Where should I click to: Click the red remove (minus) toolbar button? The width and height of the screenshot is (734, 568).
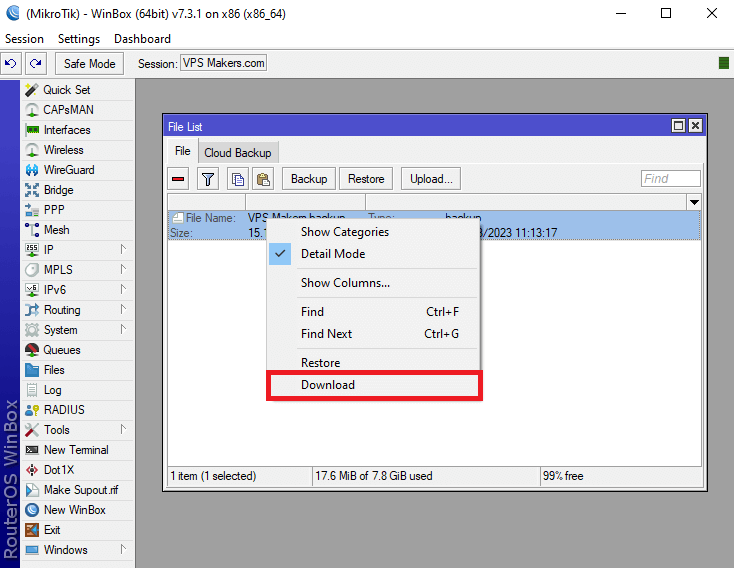[178, 179]
